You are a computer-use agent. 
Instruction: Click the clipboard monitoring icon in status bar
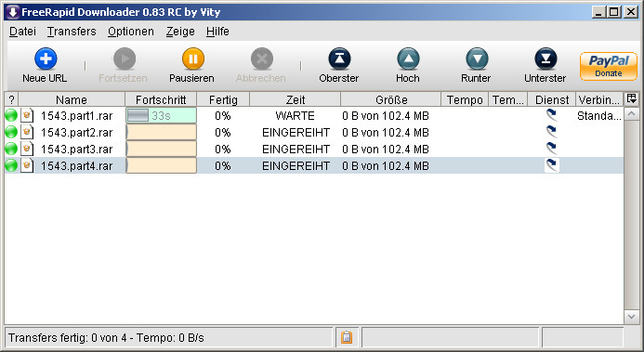[x=347, y=337]
